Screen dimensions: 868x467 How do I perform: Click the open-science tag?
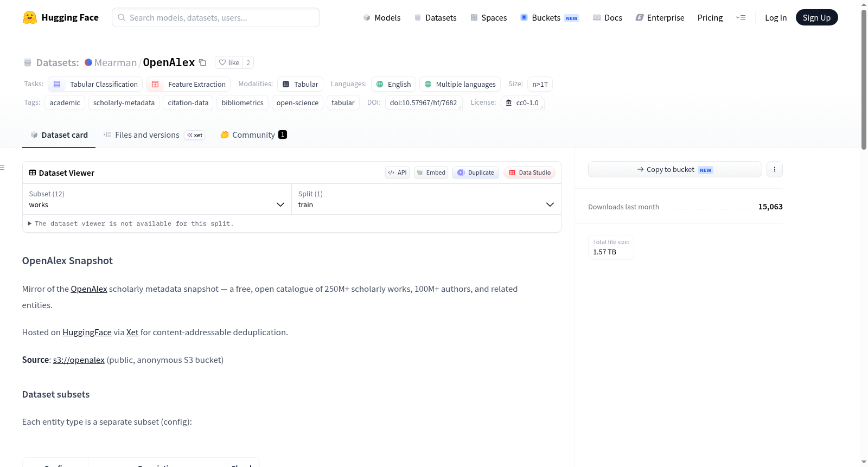pyautogui.click(x=297, y=103)
